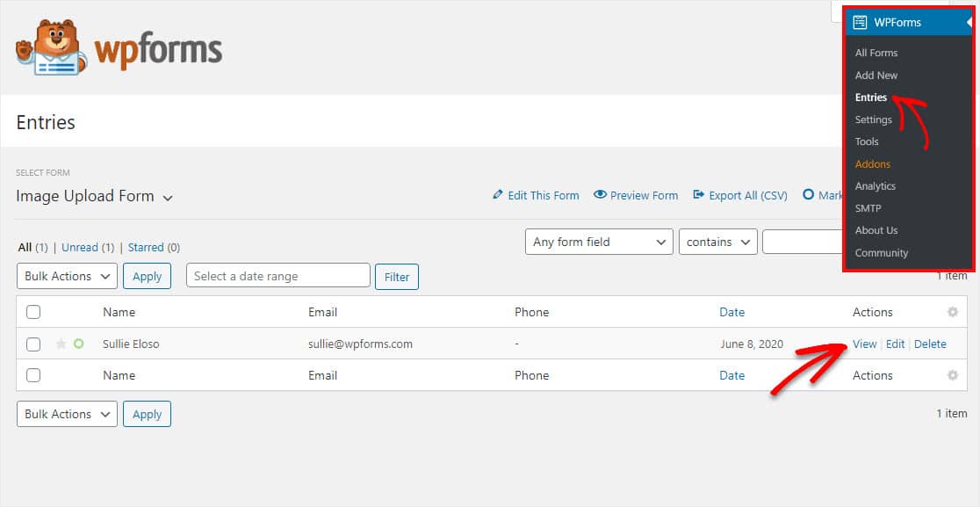Click the Select a date range field

[x=278, y=276]
